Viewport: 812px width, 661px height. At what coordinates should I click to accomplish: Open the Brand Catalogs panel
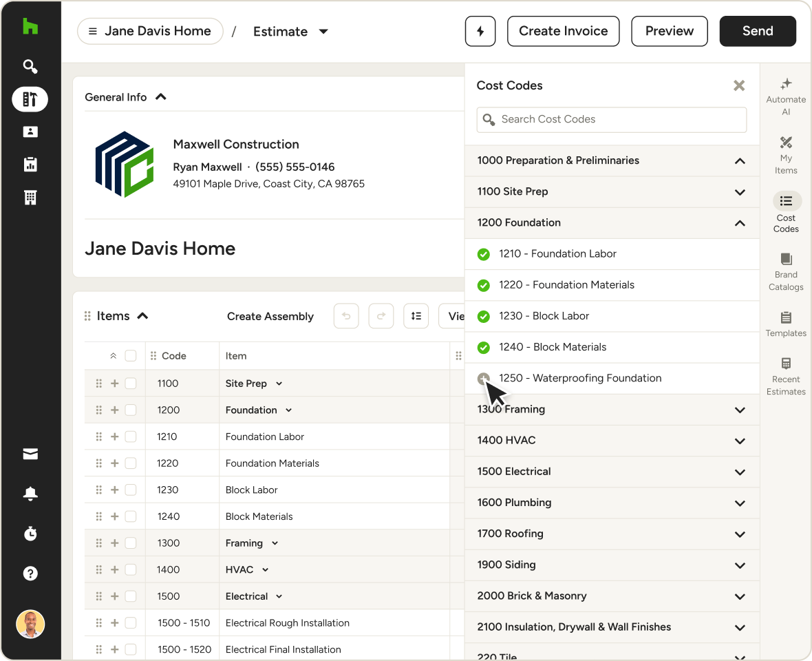pos(786,271)
